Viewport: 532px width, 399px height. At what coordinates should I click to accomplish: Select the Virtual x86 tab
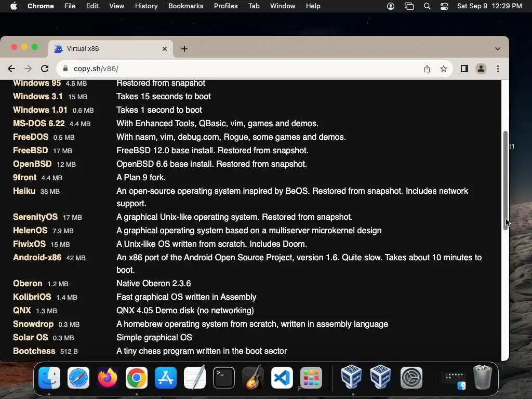coord(111,49)
